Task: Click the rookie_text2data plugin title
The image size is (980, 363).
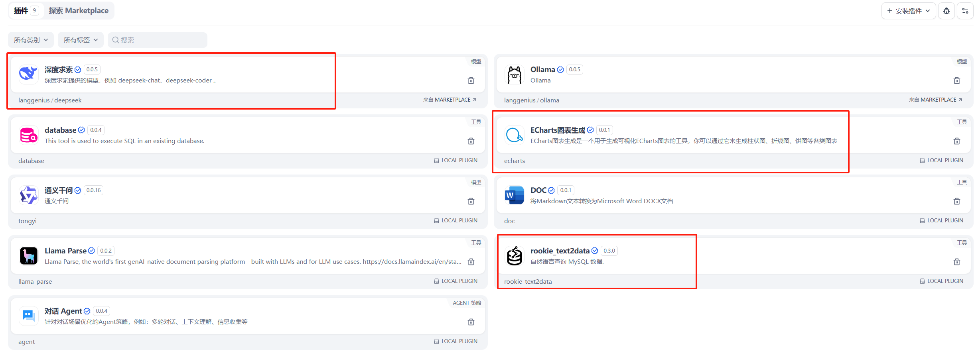Action: click(560, 251)
